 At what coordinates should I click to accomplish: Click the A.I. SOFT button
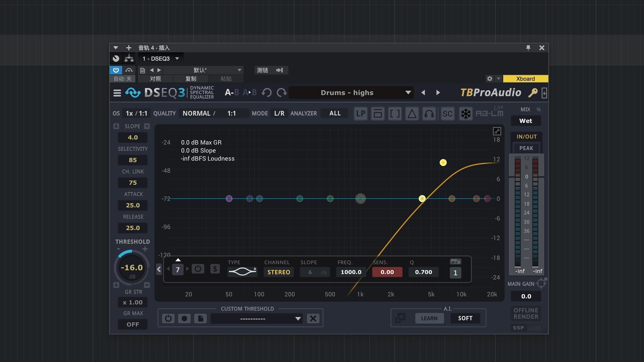pyautogui.click(x=465, y=318)
